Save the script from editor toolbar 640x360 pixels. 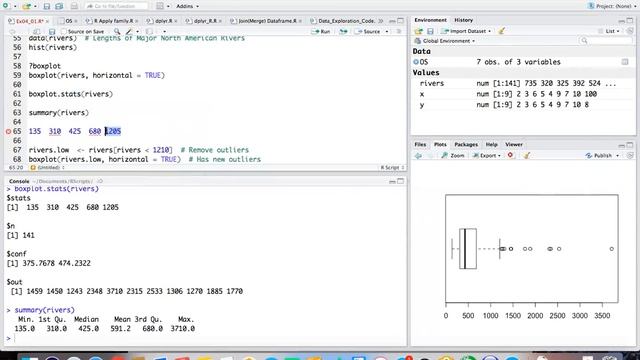click(52, 31)
